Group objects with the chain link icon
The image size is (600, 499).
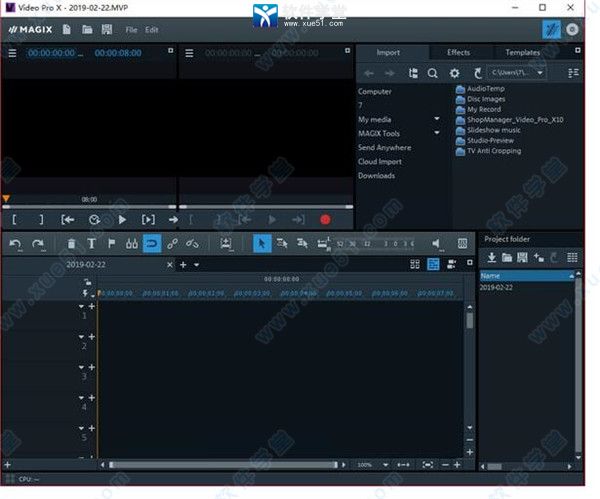pyautogui.click(x=172, y=244)
